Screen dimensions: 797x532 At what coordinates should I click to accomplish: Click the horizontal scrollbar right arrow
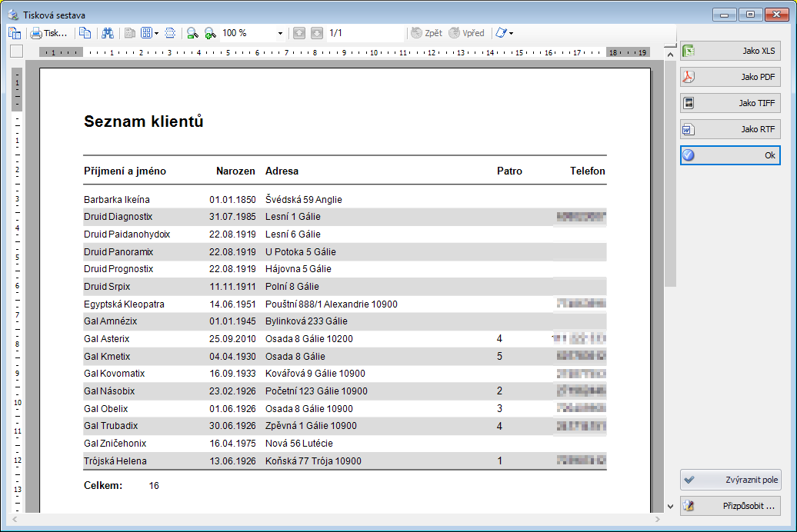coord(657,519)
